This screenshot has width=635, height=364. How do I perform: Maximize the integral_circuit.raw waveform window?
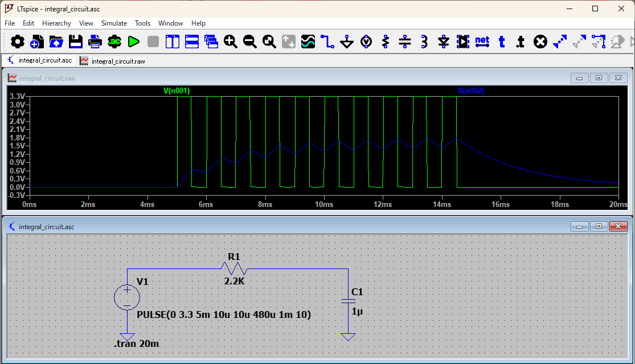point(599,78)
